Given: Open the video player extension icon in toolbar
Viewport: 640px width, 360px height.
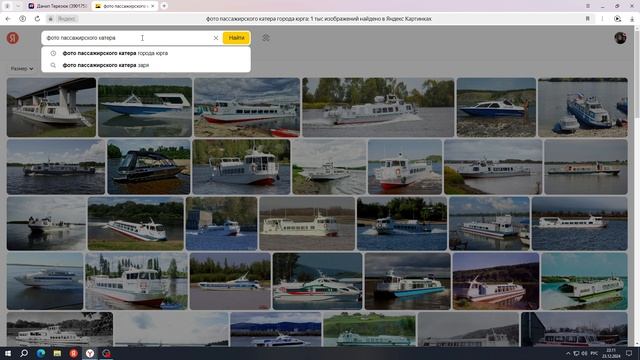Looking at the screenshot, I should click(x=618, y=19).
